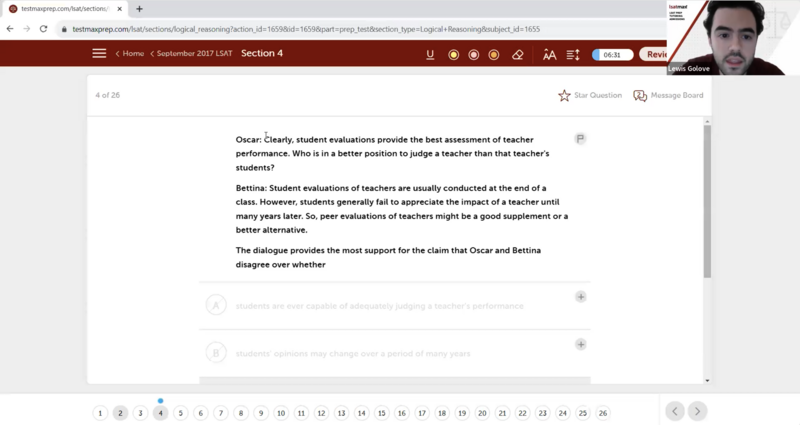This screenshot has width=800, height=425.
Task: Pick the yellow highlighter color
Action: tap(453, 54)
